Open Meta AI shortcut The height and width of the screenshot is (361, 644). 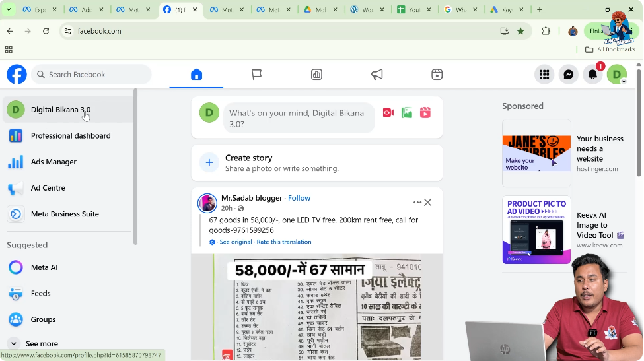tap(68, 267)
